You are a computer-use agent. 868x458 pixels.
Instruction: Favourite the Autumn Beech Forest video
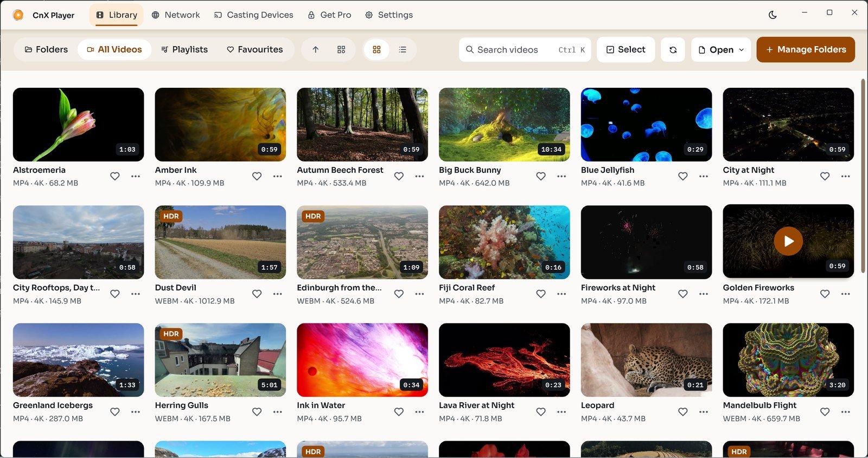pos(399,176)
